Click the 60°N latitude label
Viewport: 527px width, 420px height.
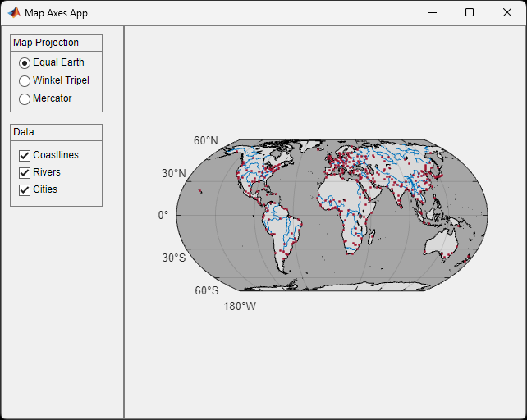[206, 140]
